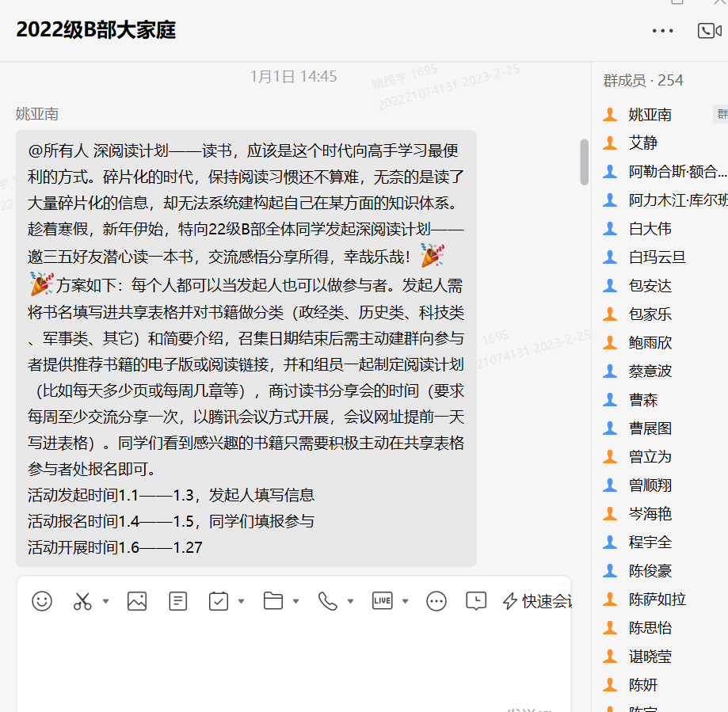
Task: Open chat history clock icon
Action: 476,601
